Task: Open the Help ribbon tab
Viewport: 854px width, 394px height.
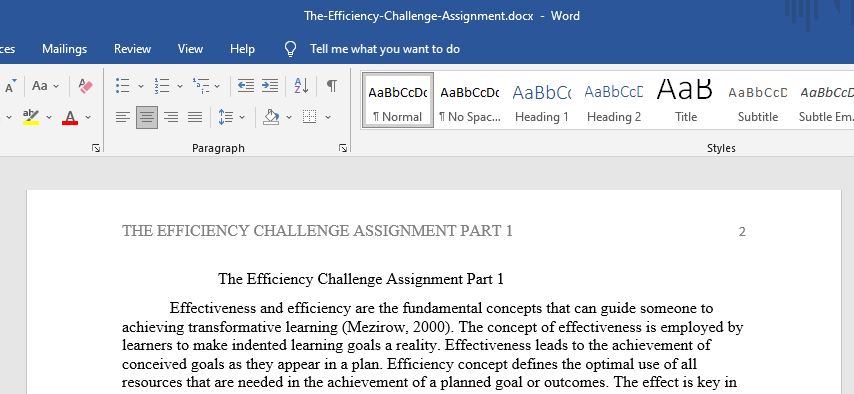Action: coord(242,49)
